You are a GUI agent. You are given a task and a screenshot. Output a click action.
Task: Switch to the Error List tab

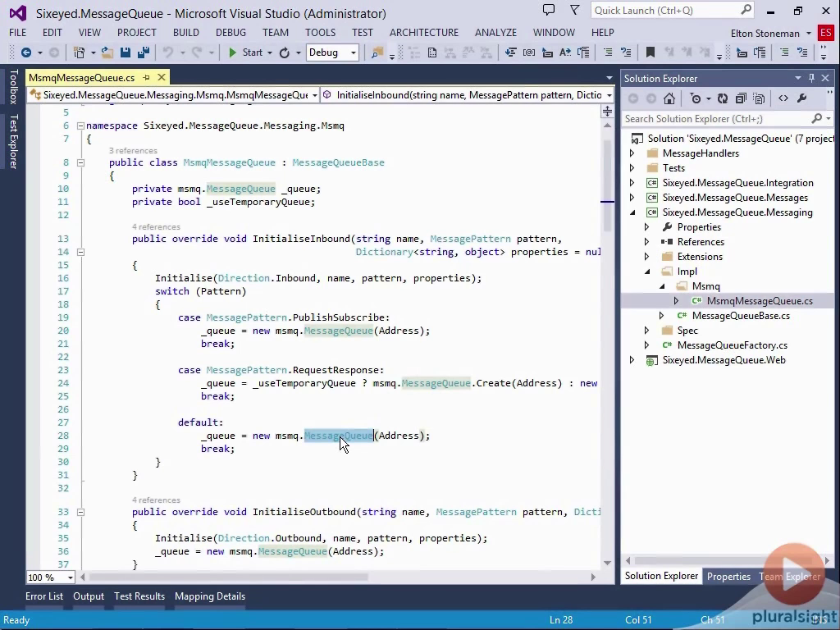(x=44, y=596)
